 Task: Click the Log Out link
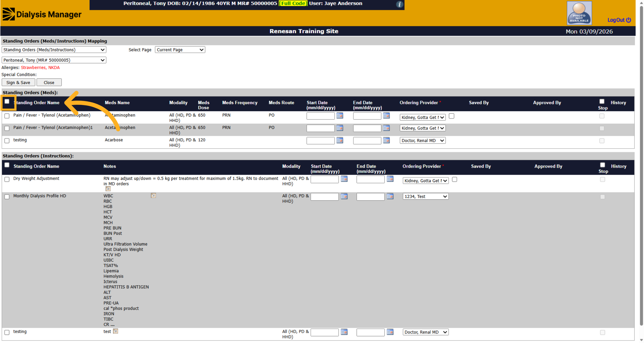click(x=619, y=20)
